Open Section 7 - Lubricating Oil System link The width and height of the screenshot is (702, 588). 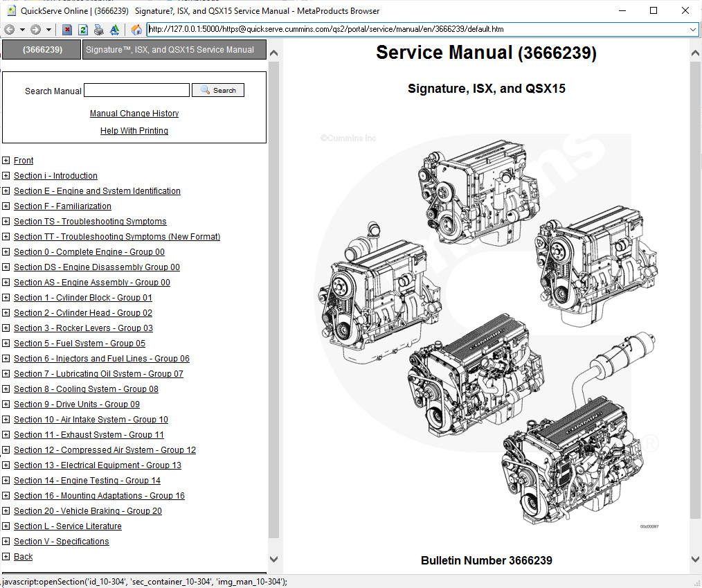(98, 373)
